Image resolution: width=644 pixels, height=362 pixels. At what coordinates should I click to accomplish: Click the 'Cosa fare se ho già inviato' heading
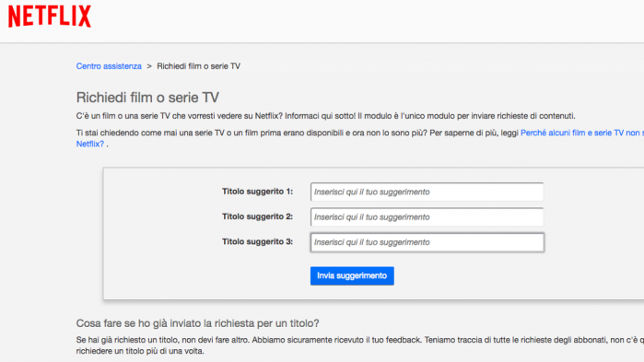(197, 323)
